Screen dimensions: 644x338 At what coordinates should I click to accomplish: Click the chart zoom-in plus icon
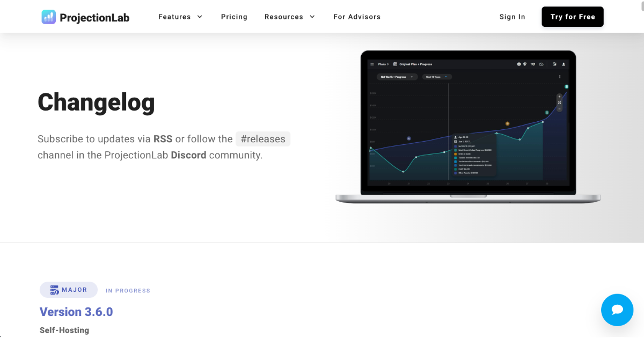[x=559, y=97]
